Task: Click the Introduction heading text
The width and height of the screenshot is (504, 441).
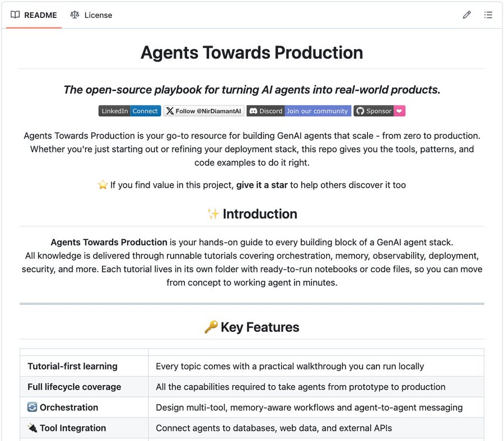Action: (260, 214)
